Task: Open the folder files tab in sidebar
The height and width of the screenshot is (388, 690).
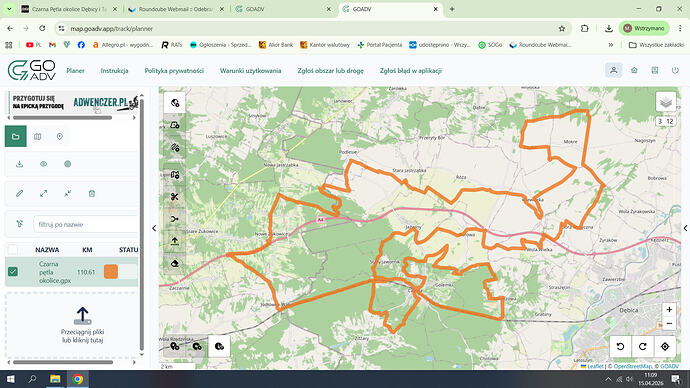Action: pos(16,136)
